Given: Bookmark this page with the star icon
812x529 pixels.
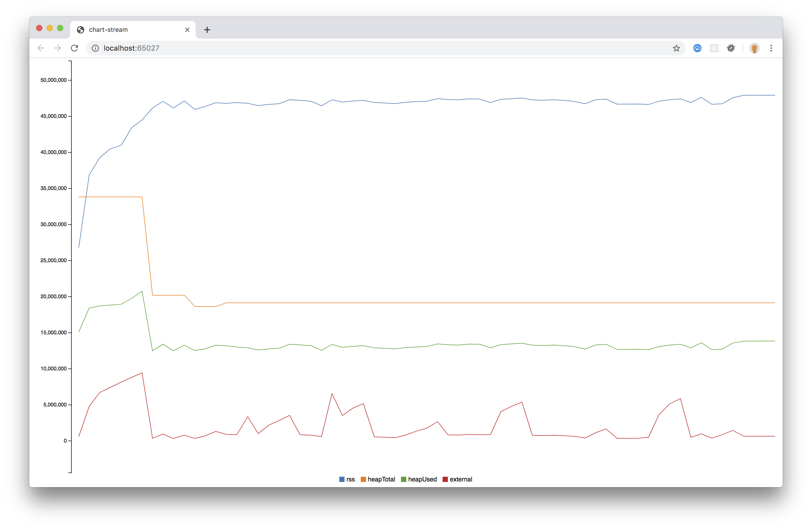Looking at the screenshot, I should (x=676, y=48).
